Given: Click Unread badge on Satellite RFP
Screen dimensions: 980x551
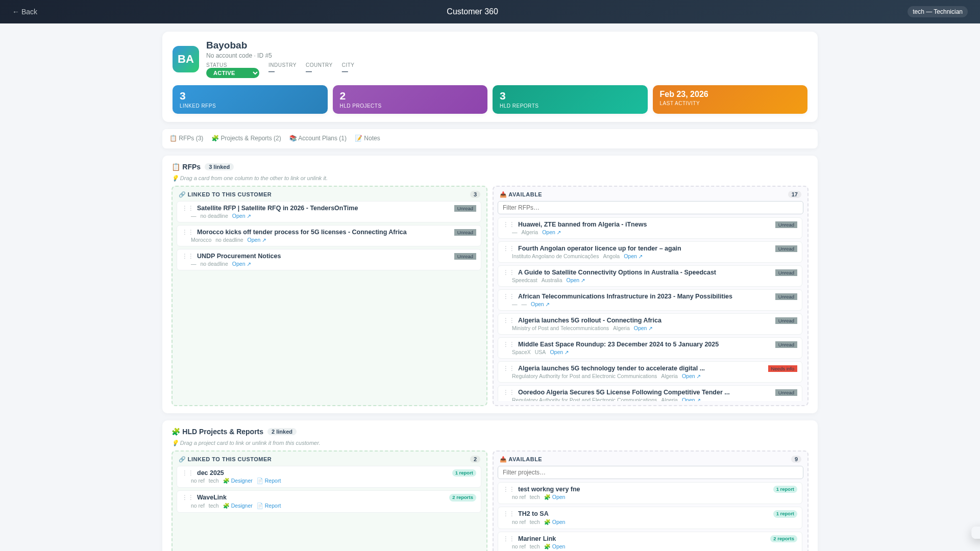Looking at the screenshot, I should [465, 209].
